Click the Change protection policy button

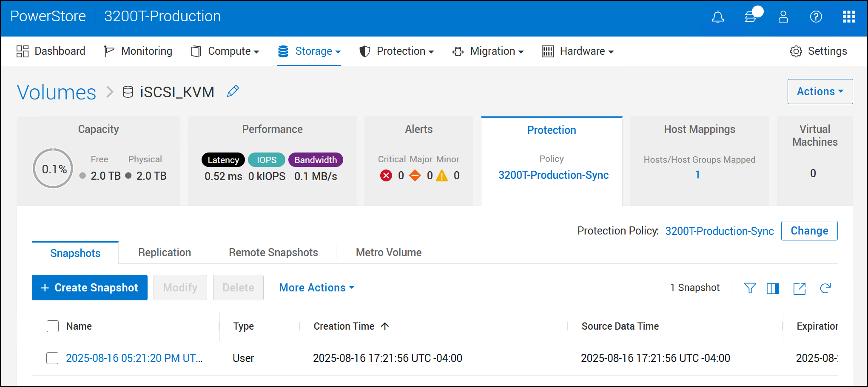click(809, 231)
